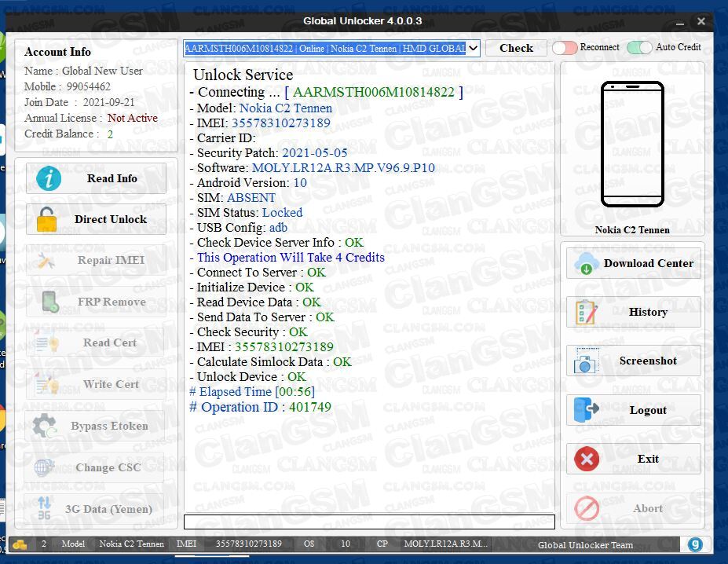Click the 3G Data arrows icon
This screenshot has width=728, height=564.
(44, 508)
